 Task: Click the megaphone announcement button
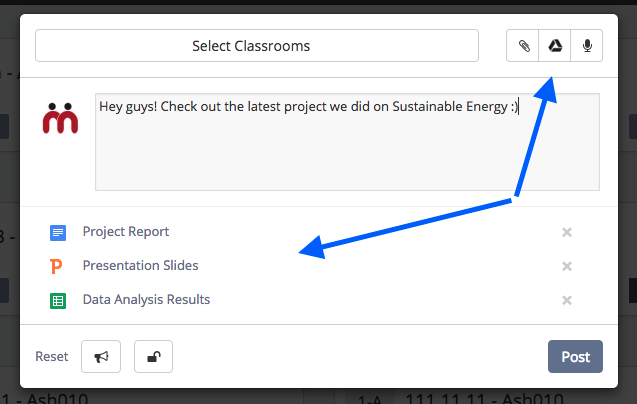coord(101,356)
